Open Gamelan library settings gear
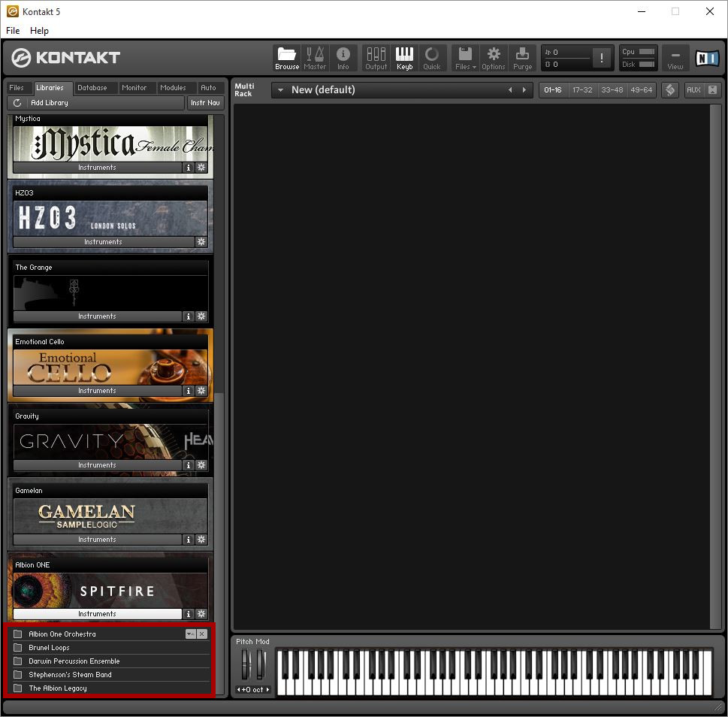 [x=201, y=540]
